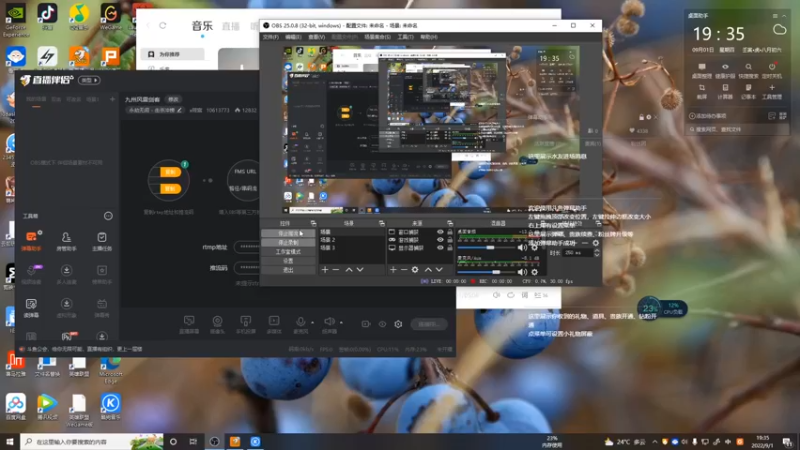Open 健康护眼 in desktop assistant widget

tap(725, 70)
